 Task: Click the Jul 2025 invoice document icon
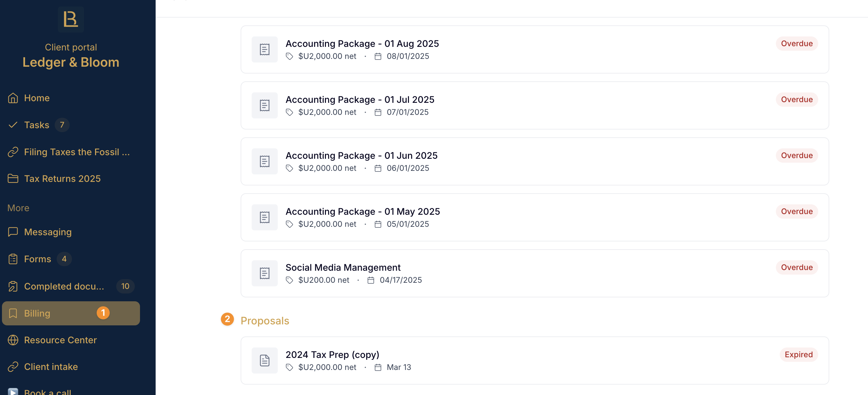point(264,105)
